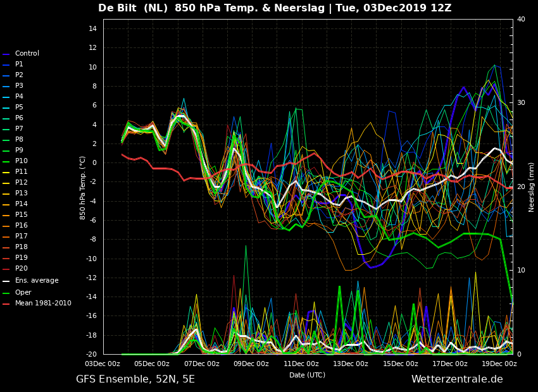Select the P1 legend label
This screenshot has height=392, width=538.
(19, 64)
